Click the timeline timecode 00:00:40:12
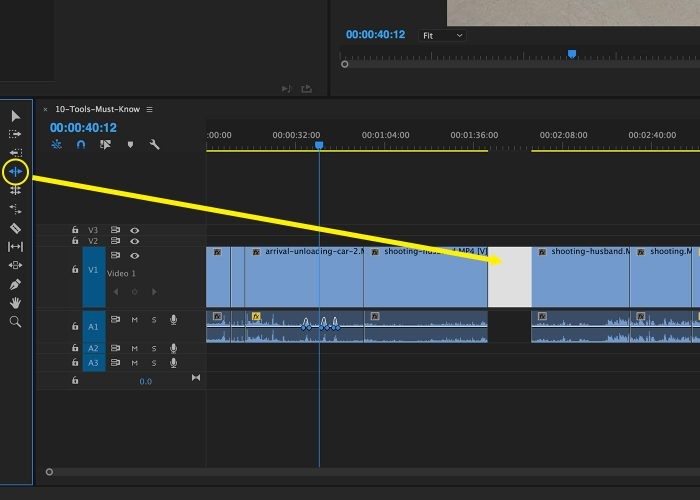This screenshot has width=700, height=500. [83, 128]
